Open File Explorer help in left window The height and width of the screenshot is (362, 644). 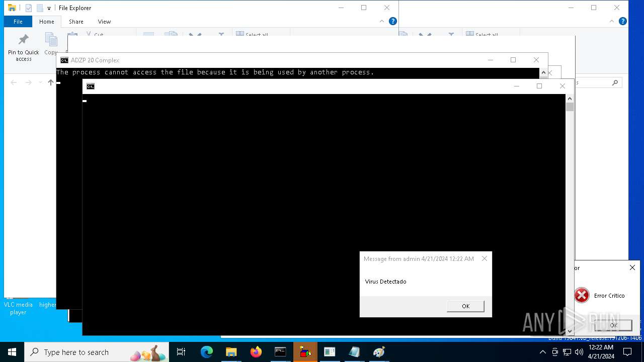click(393, 21)
